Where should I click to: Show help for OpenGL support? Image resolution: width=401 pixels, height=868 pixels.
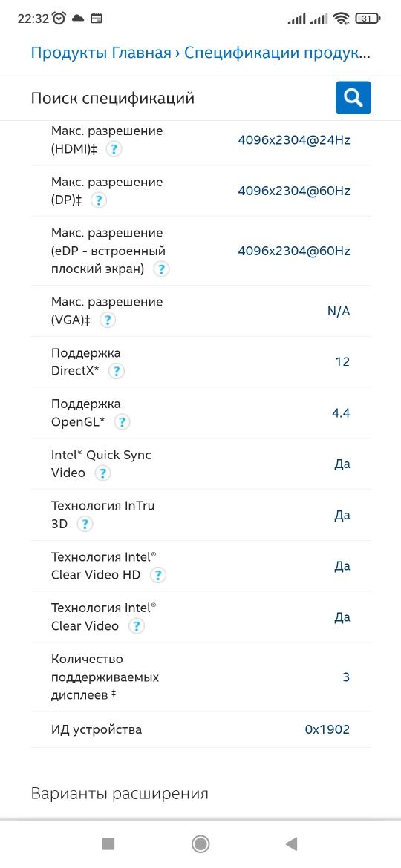tap(122, 422)
